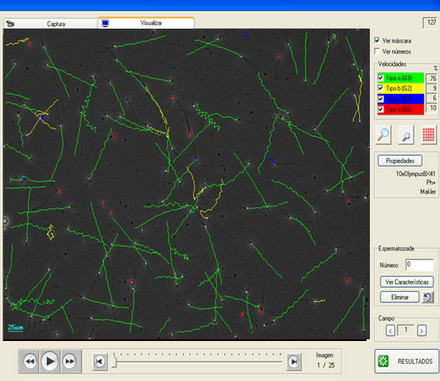Uncheck Tipo a (G3) green velocity

coord(380,78)
